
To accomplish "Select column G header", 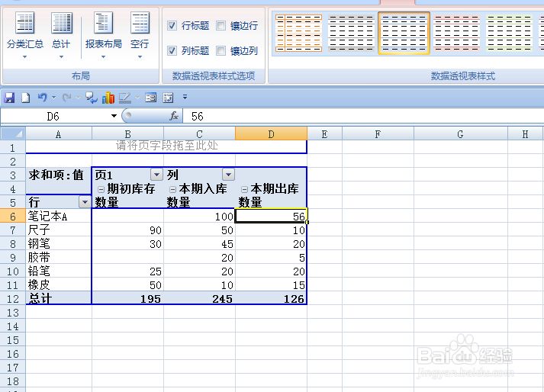I will (460, 134).
